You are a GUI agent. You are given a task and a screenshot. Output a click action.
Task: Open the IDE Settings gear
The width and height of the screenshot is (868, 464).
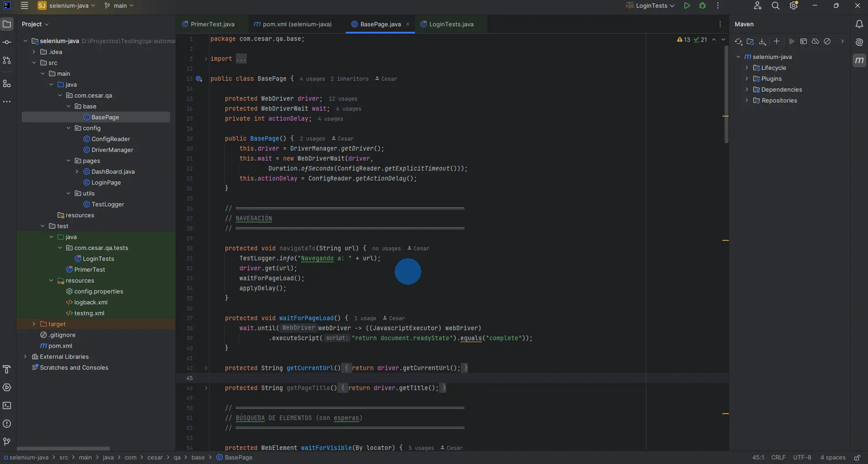[794, 6]
